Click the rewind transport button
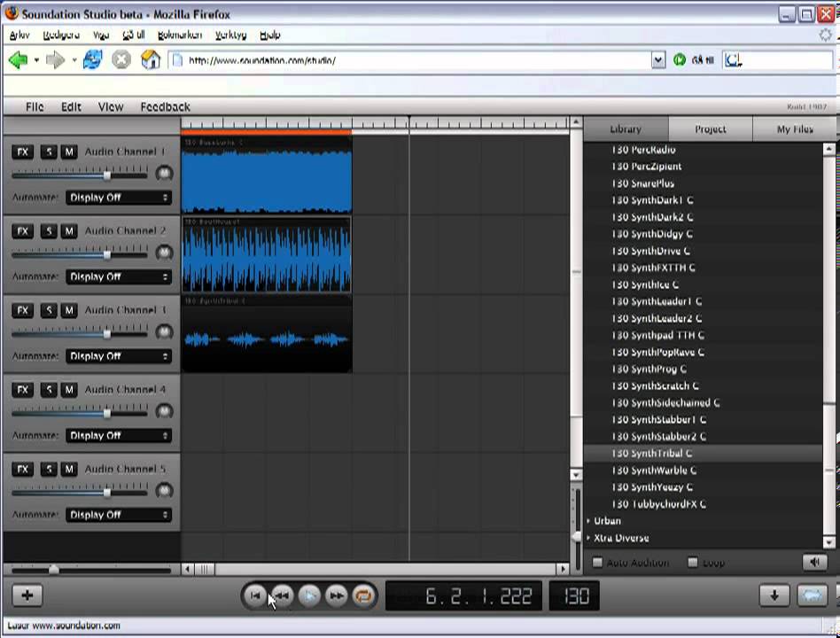Viewport: 840px width, 638px height. pos(283,595)
